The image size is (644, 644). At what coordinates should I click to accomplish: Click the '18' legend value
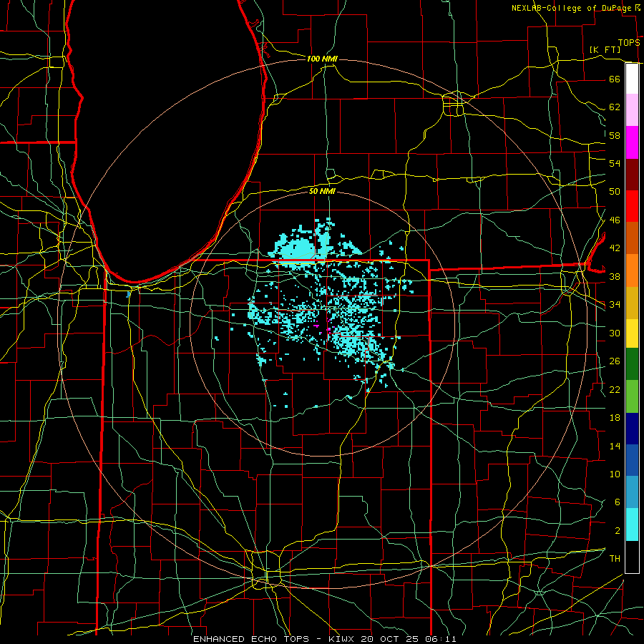coord(615,418)
